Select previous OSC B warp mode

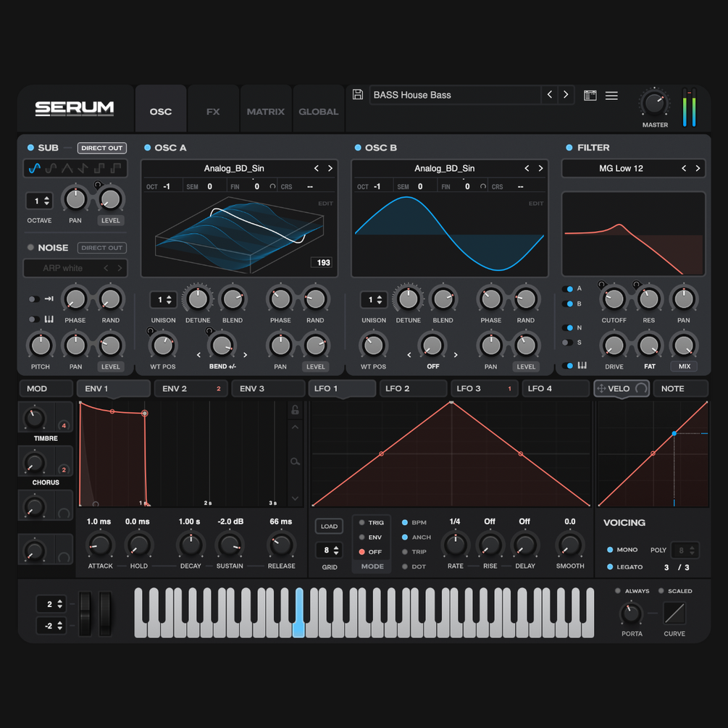pyautogui.click(x=409, y=355)
